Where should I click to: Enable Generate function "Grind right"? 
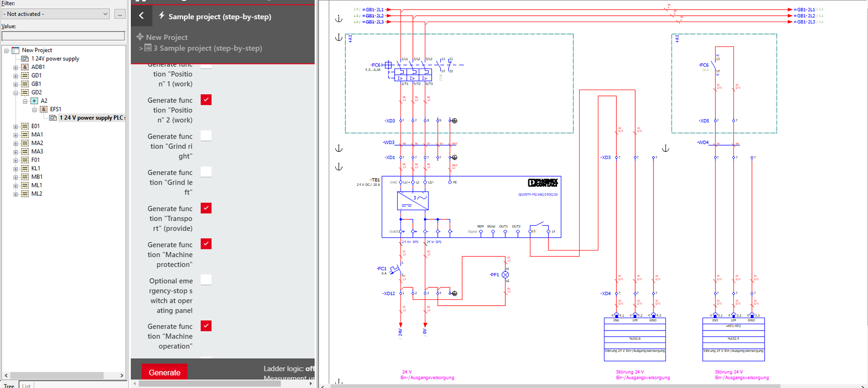206,136
